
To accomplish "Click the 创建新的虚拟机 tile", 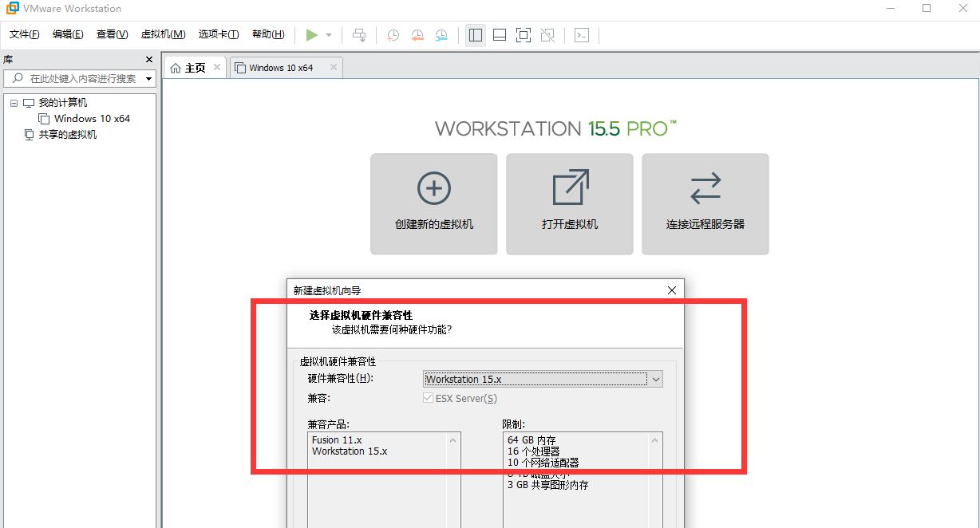I will 434,204.
